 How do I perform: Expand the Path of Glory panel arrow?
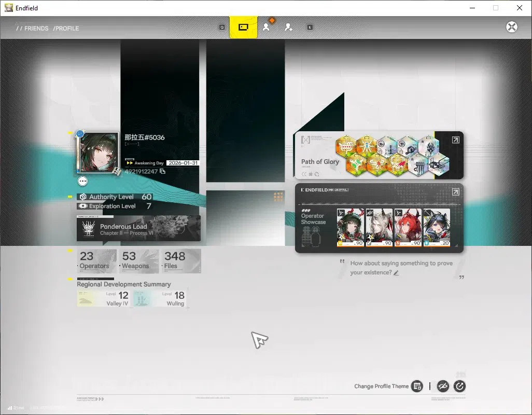pyautogui.click(x=456, y=140)
